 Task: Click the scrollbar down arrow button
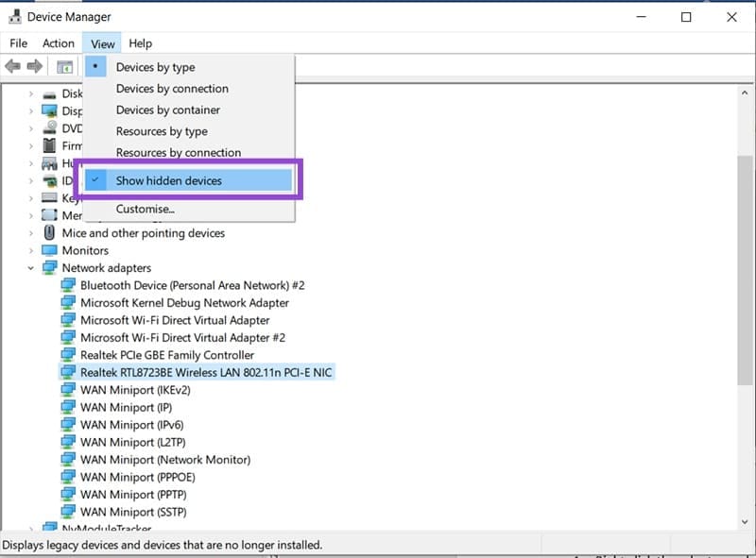[744, 520]
